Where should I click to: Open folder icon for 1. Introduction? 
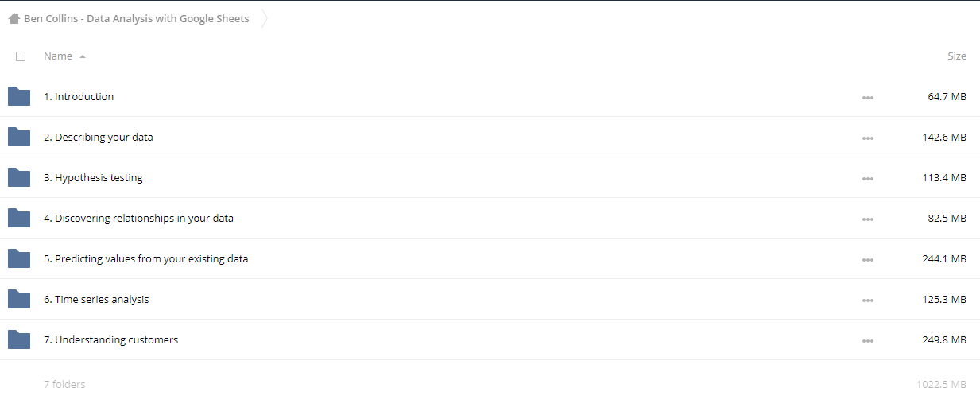[x=19, y=96]
